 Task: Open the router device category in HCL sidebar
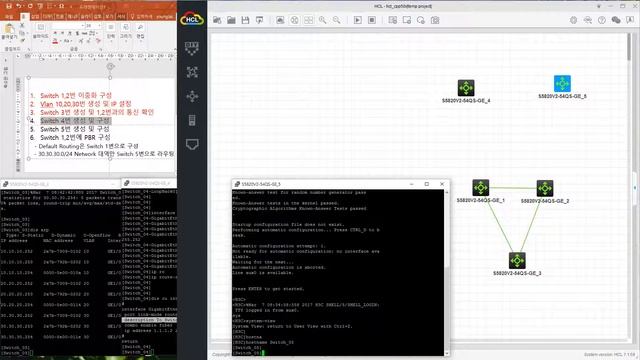[x=192, y=48]
